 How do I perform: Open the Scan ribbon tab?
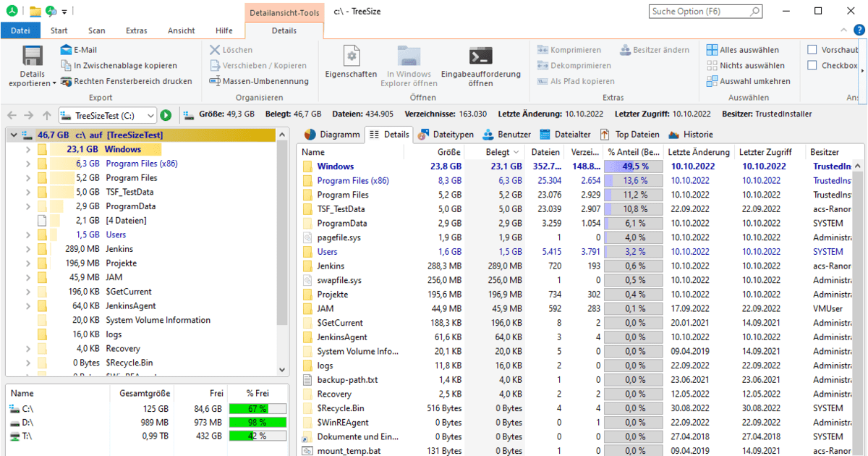[x=97, y=30]
